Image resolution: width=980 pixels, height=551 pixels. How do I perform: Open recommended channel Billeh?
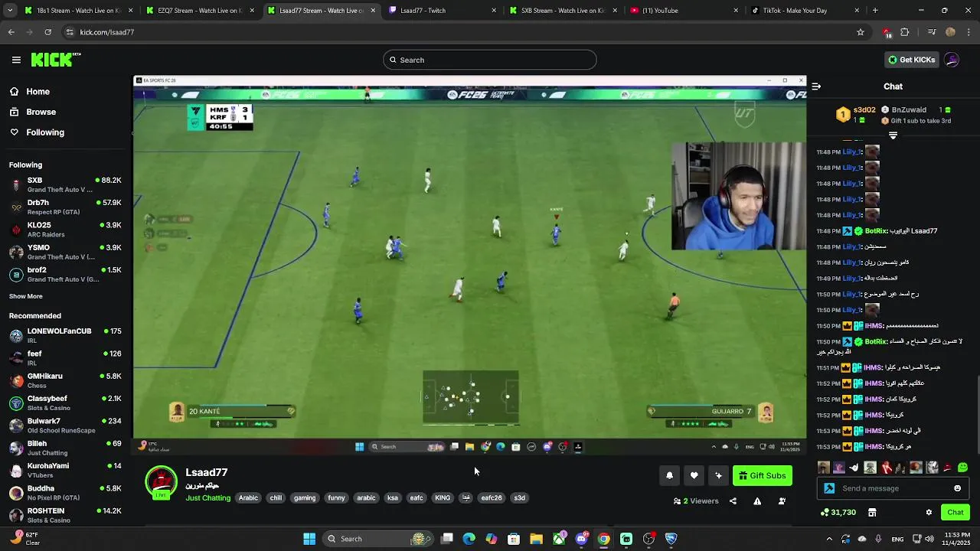[x=66, y=448]
